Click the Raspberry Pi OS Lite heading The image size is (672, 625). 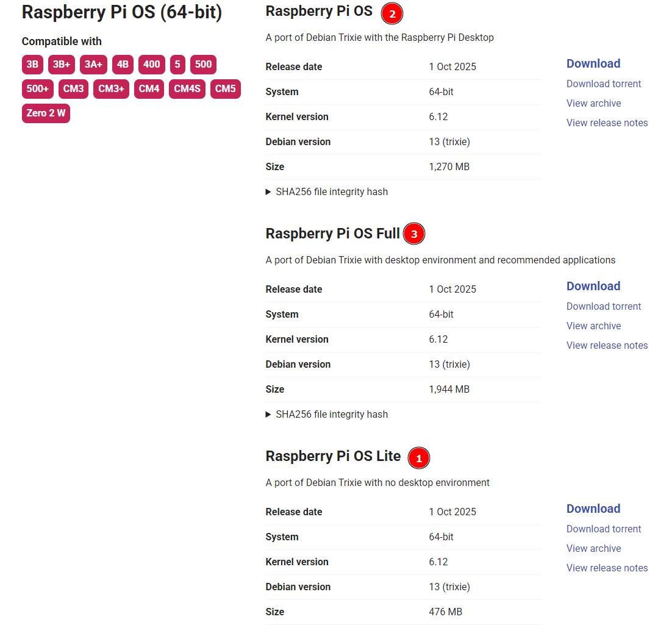point(333,456)
